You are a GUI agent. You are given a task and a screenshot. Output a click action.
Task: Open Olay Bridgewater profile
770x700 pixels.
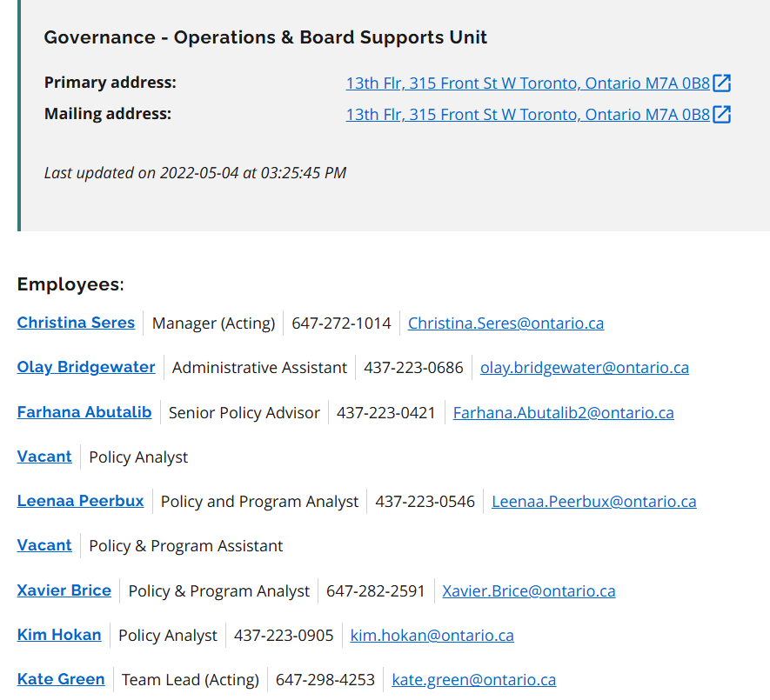click(86, 367)
